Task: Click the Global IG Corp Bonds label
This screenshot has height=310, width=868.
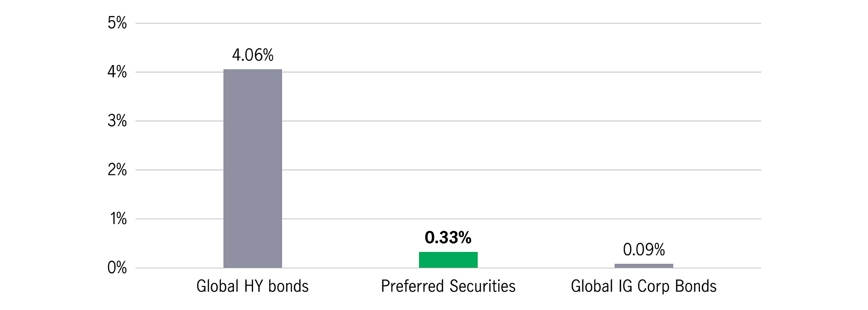Action: (644, 287)
